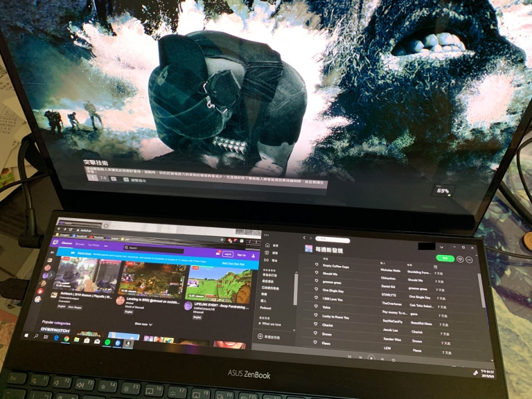Image resolution: width=532 pixels, height=399 pixels.
Task: Click the Twitch Sign Up button
Action: point(241,255)
